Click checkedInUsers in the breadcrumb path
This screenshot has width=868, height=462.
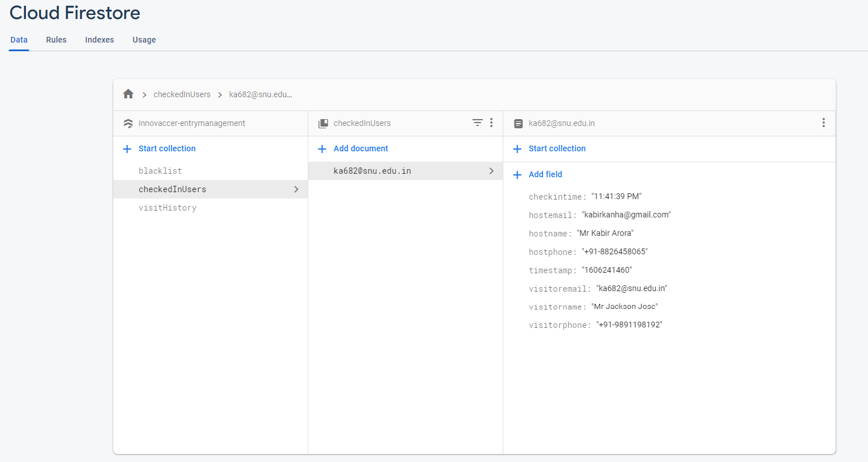pyautogui.click(x=182, y=94)
